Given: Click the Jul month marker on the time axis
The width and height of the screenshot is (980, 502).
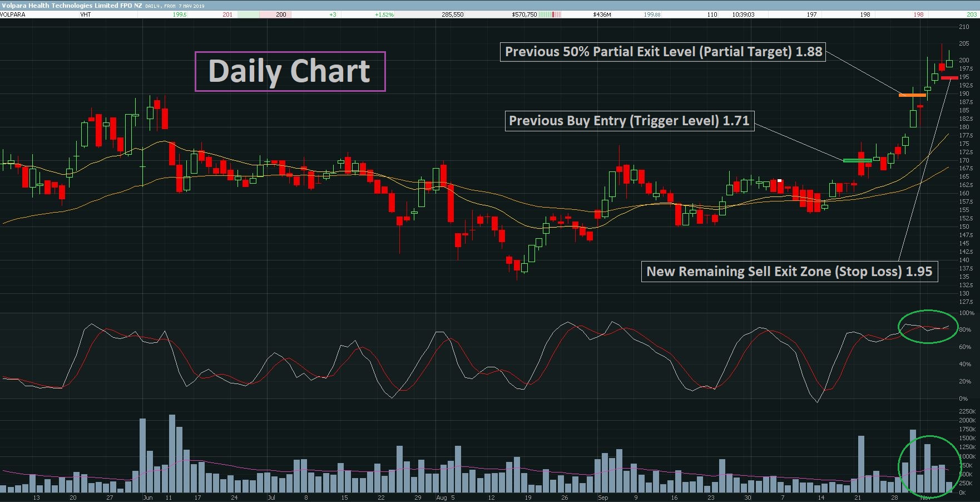Looking at the screenshot, I should (271, 498).
